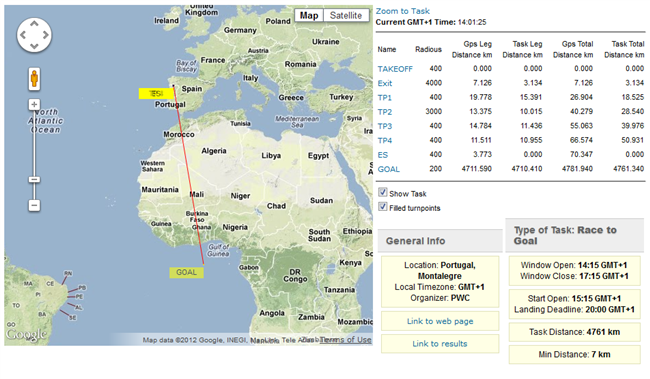650x379 pixels.
Task: Uncheck the Show Task checkbox
Action: coord(383,192)
